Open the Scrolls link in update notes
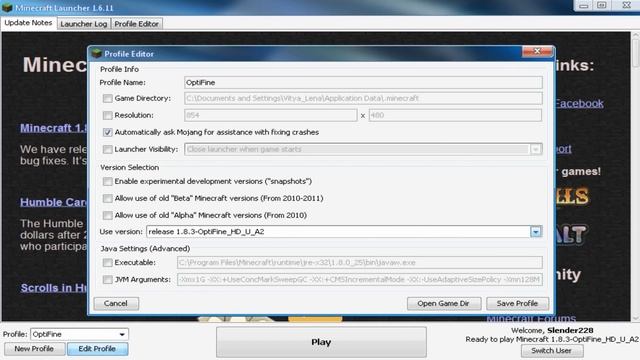 point(54,288)
